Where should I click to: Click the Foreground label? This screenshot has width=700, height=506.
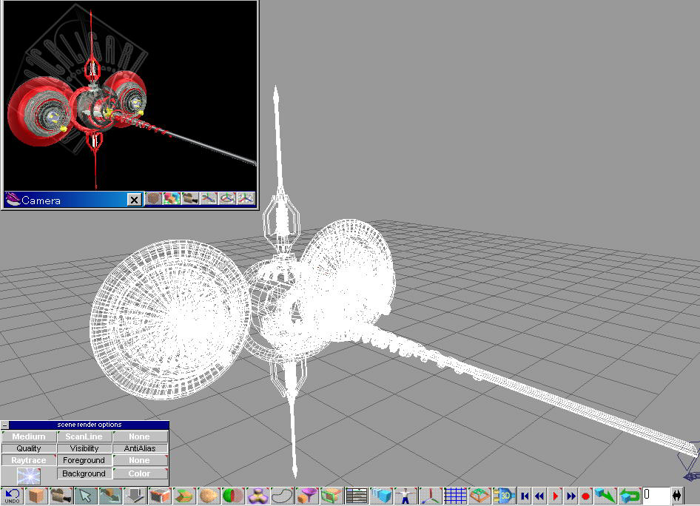(x=84, y=460)
